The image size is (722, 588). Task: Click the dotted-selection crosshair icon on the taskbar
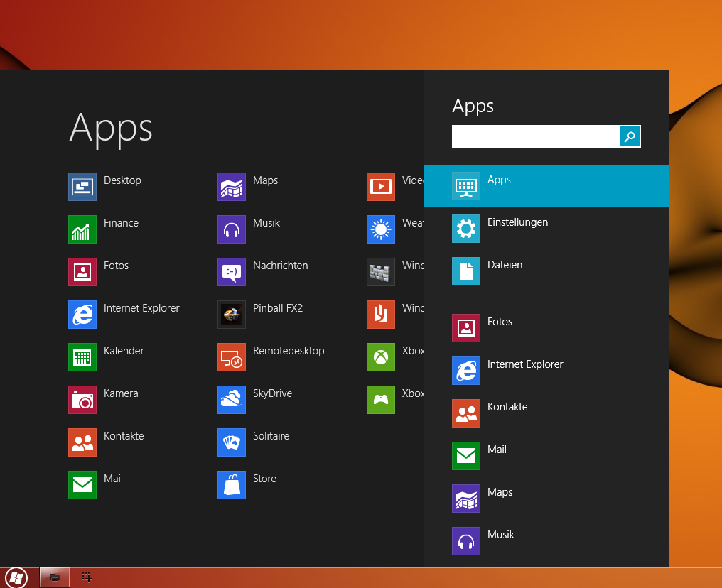pyautogui.click(x=87, y=577)
